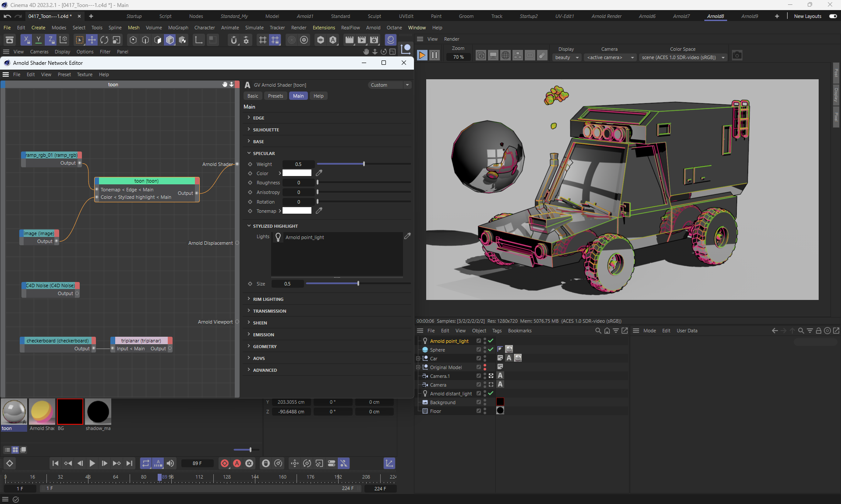Viewport: 841px width, 504px height.
Task: Toggle enable checkmark for Arnold point_light
Action: (491, 341)
